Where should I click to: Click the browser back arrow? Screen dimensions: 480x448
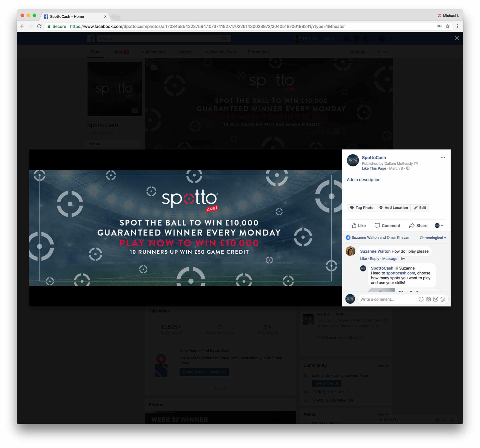[x=22, y=26]
